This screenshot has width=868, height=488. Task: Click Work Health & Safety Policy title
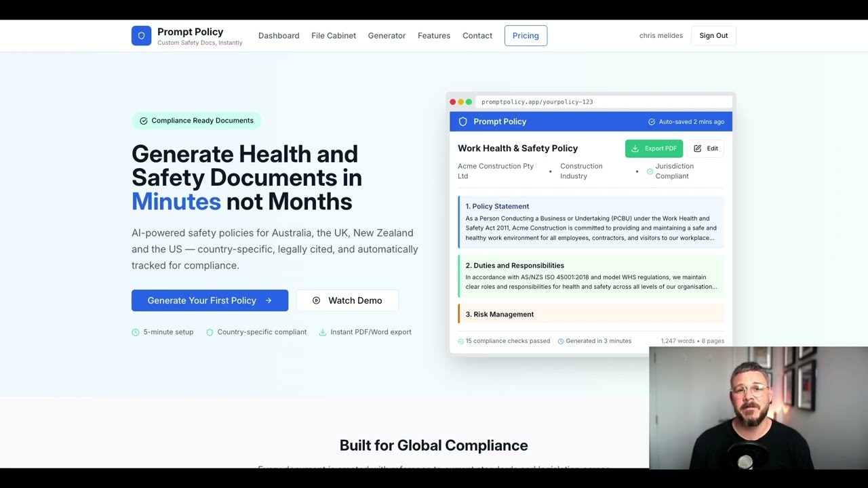click(518, 148)
